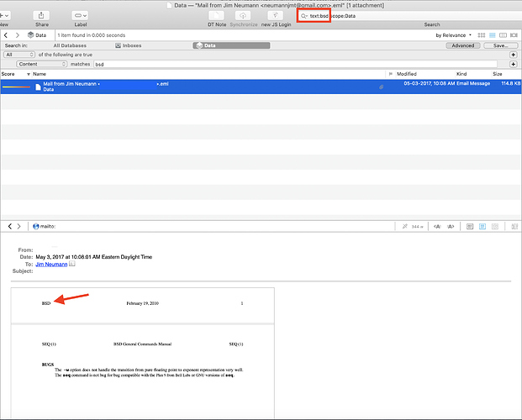The height and width of the screenshot is (420, 522).
Task: Switch to cover flow view
Action: click(x=514, y=35)
